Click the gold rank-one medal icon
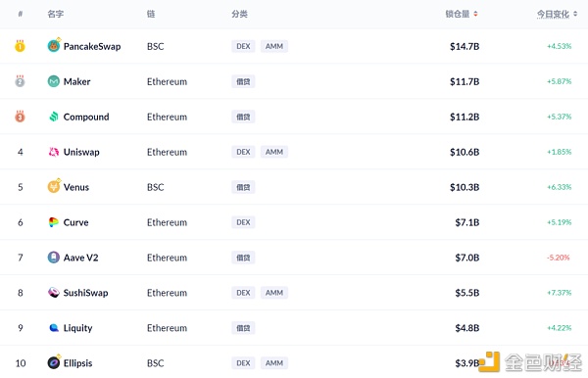 [20, 46]
